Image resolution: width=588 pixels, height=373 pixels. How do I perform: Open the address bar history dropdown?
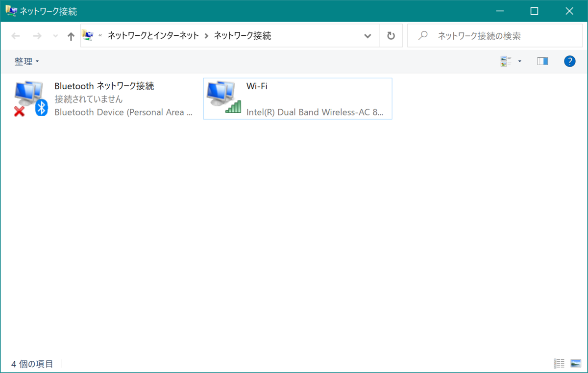367,36
